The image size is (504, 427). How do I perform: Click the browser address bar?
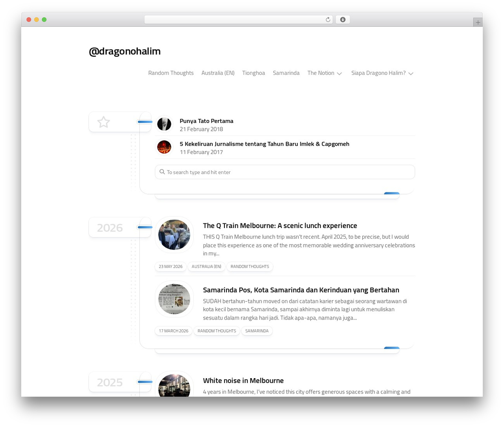(238, 20)
